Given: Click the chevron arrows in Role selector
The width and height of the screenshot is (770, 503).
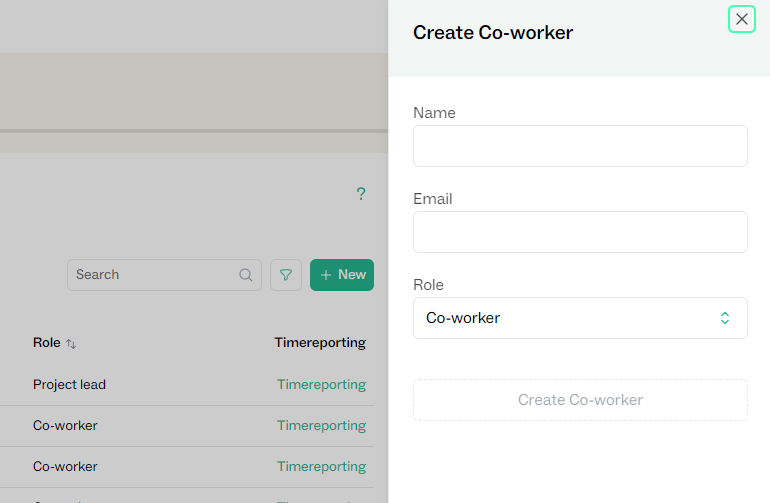Looking at the screenshot, I should click(x=725, y=318).
